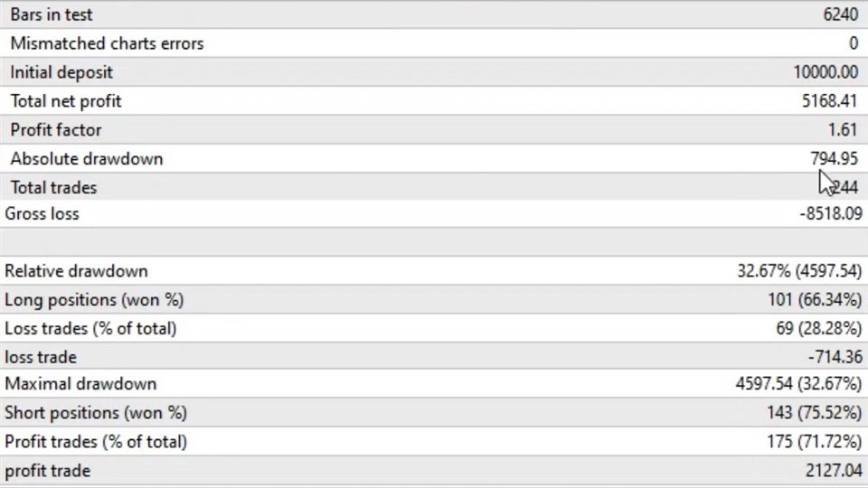The image size is (868, 488).
Task: Select the Total trades label
Action: click(53, 188)
